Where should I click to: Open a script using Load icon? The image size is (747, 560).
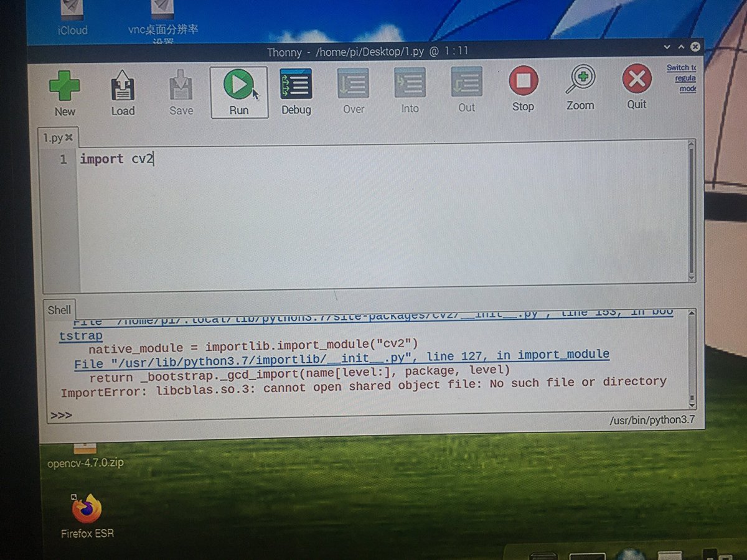(x=123, y=93)
